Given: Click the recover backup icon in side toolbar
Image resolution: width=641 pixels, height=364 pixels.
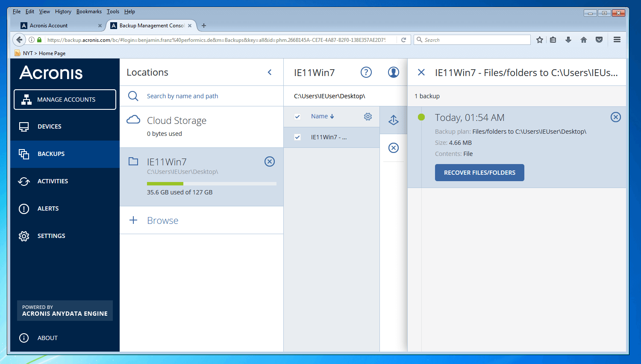Looking at the screenshot, I should 393,120.
